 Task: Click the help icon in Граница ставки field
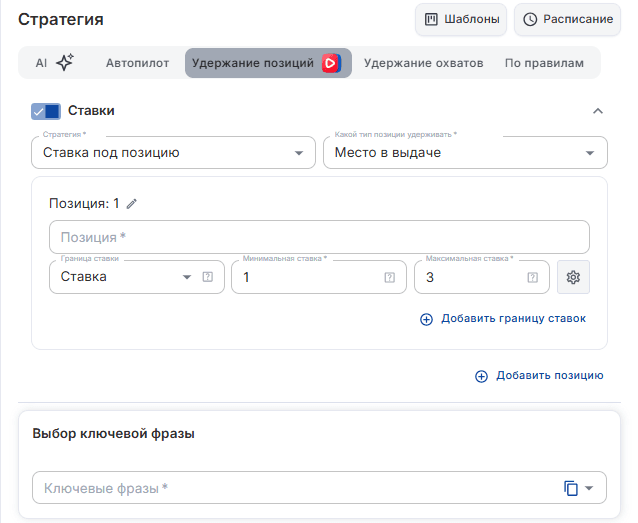click(x=208, y=277)
